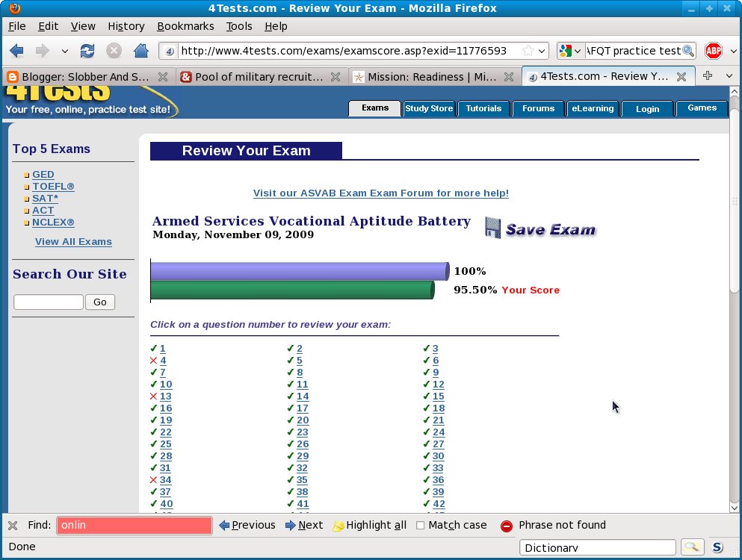The width and height of the screenshot is (742, 560).
Task: Click inside the Search Our Site field
Action: (48, 302)
